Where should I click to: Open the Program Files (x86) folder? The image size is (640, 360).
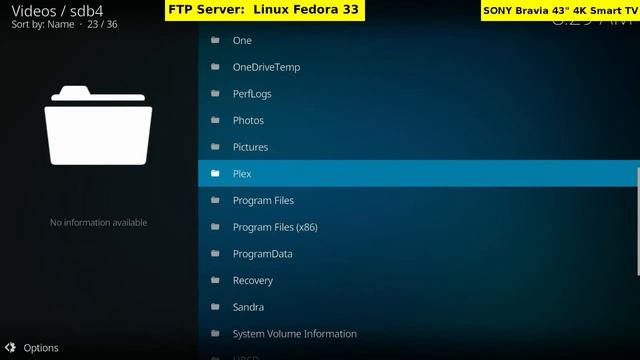pos(419,227)
